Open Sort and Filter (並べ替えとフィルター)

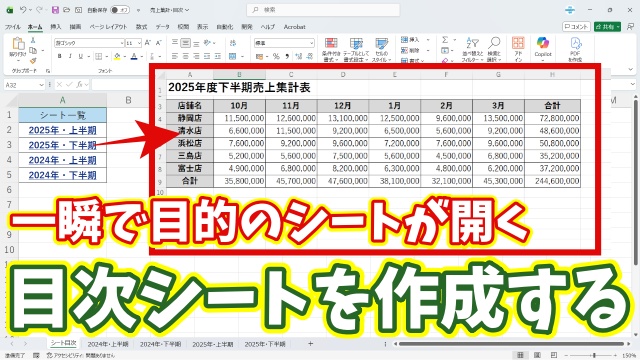472,49
